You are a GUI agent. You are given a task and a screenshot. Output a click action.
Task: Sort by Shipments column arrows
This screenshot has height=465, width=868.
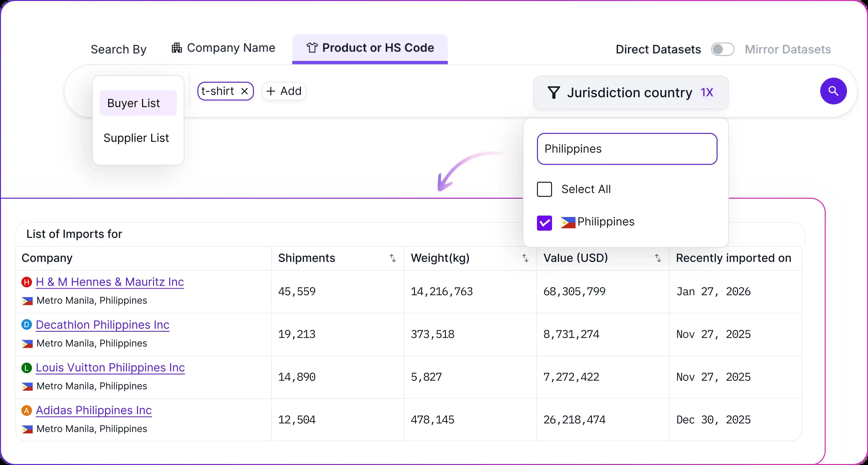(x=393, y=258)
